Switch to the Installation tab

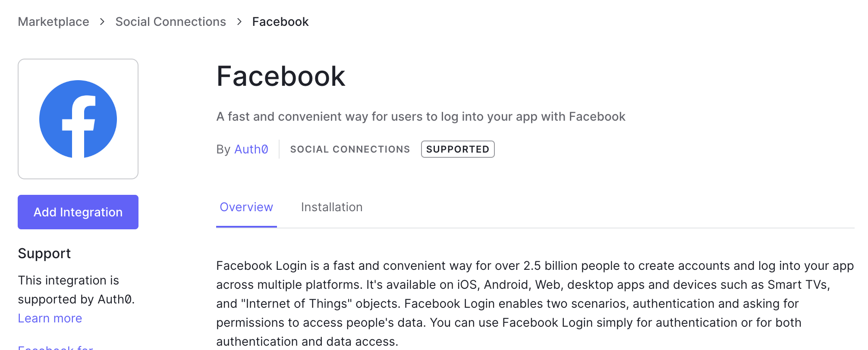331,207
